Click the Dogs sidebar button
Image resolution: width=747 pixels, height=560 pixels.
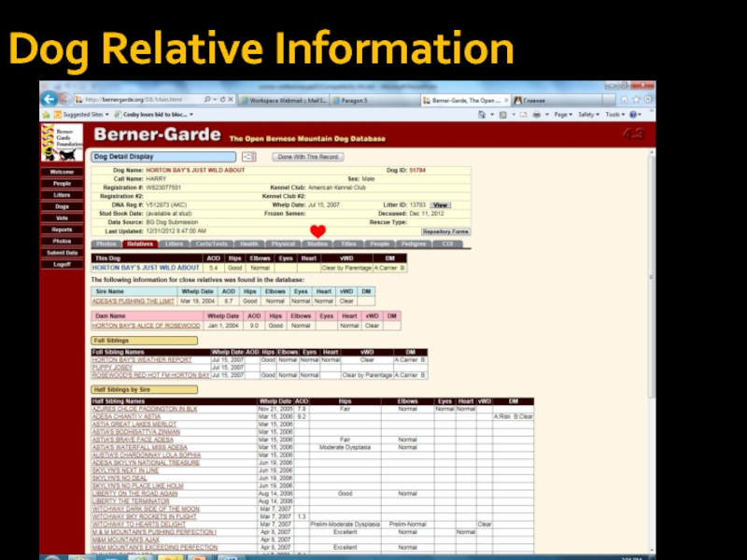point(62,206)
